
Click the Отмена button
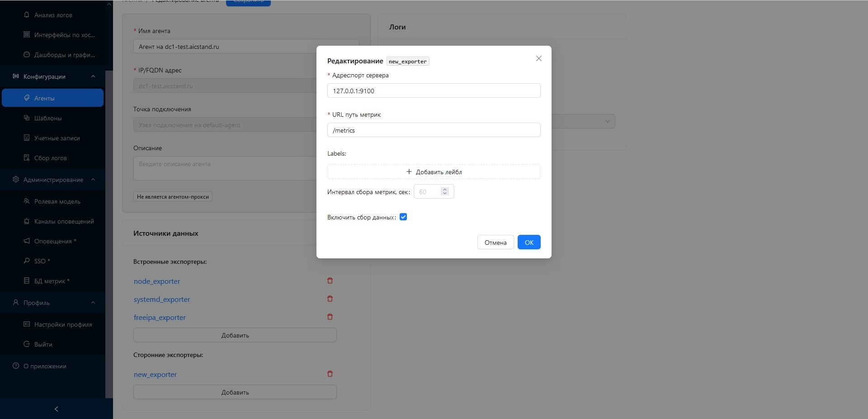coord(495,243)
